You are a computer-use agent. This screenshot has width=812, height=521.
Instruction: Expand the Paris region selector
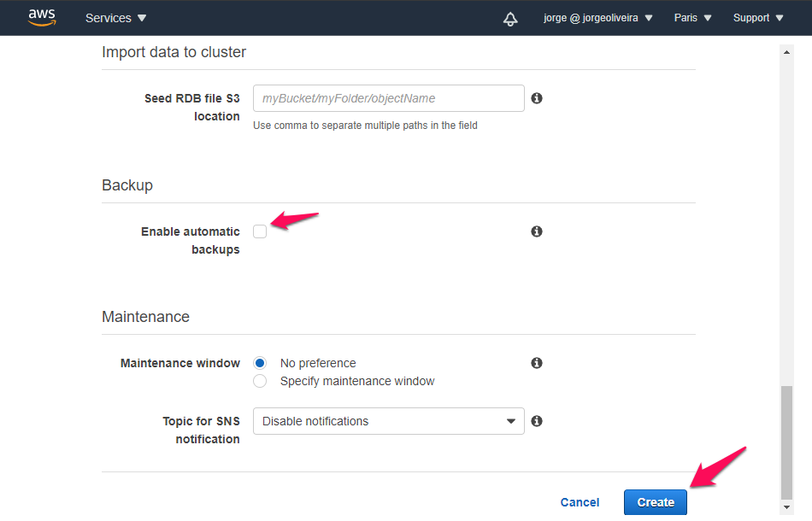pos(692,18)
